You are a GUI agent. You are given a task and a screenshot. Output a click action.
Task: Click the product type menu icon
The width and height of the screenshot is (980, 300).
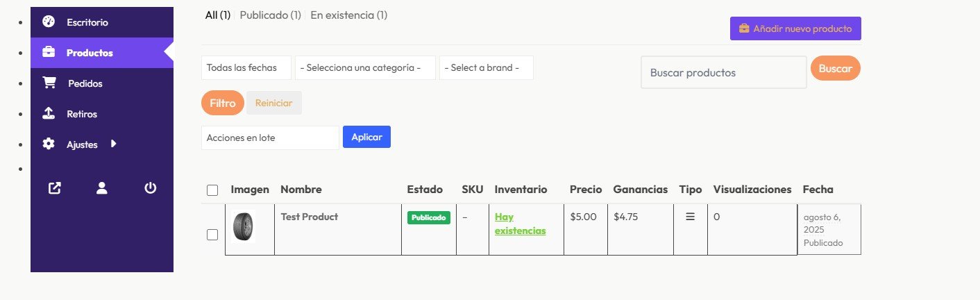(x=690, y=217)
